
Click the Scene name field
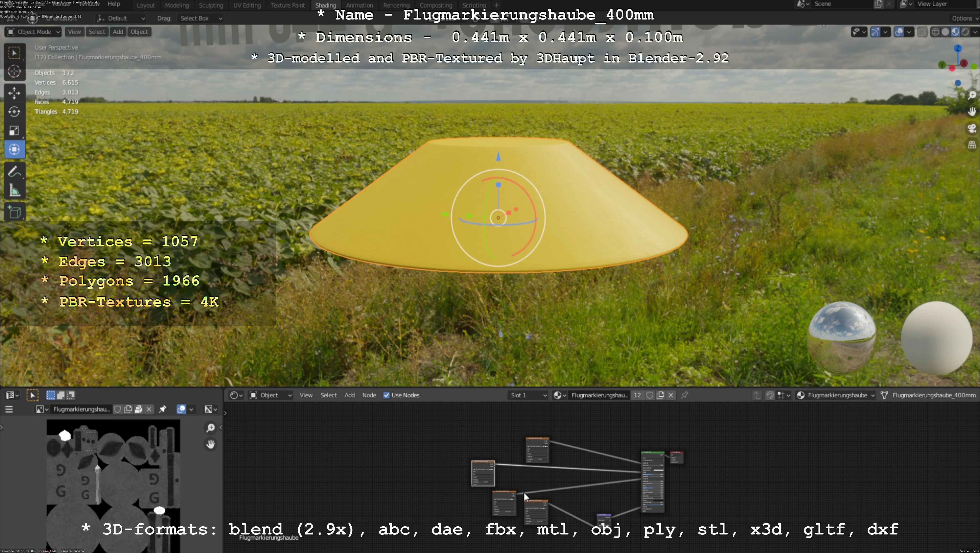(843, 4)
